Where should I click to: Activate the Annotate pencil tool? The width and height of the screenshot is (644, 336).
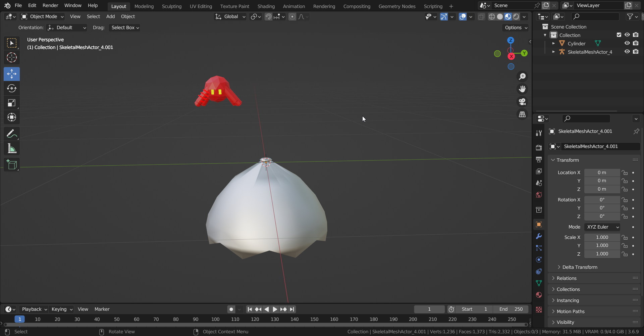coord(12,134)
